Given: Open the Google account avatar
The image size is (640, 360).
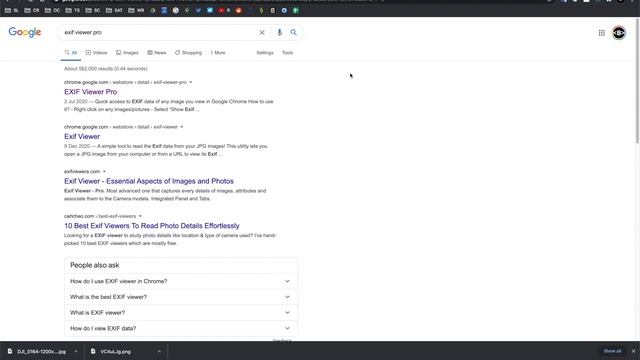Looking at the screenshot, I should (619, 33).
